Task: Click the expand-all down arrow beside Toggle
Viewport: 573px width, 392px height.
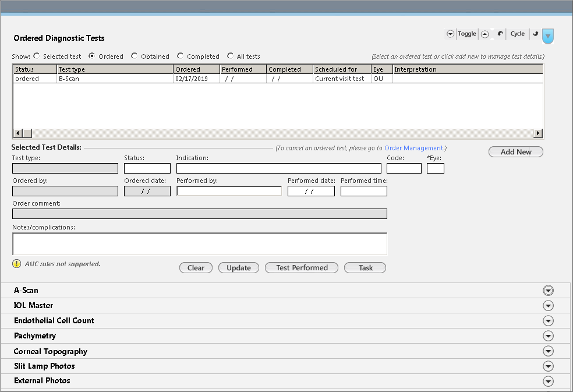Action: click(450, 34)
